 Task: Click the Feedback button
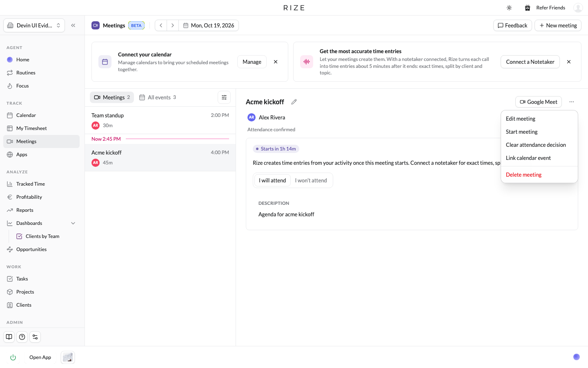tap(512, 25)
